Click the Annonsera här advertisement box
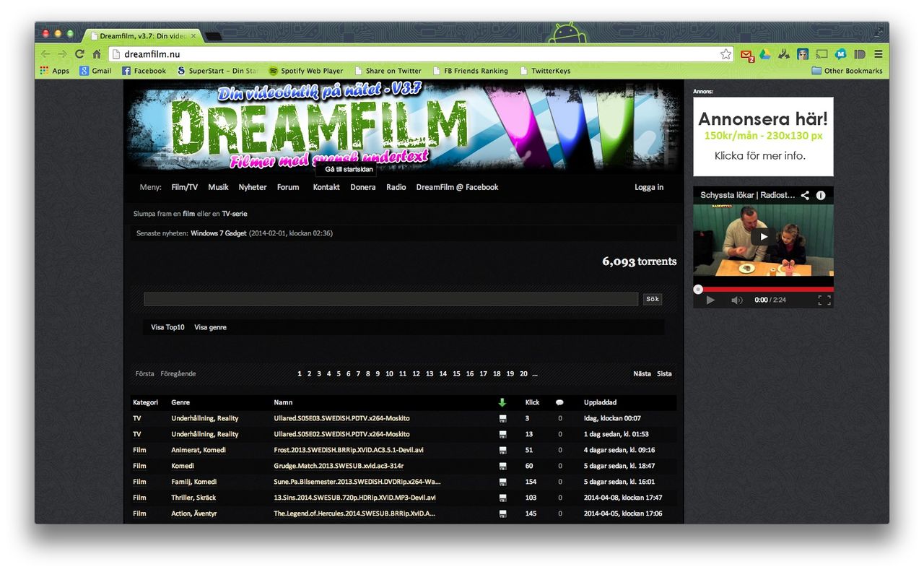 click(x=763, y=136)
